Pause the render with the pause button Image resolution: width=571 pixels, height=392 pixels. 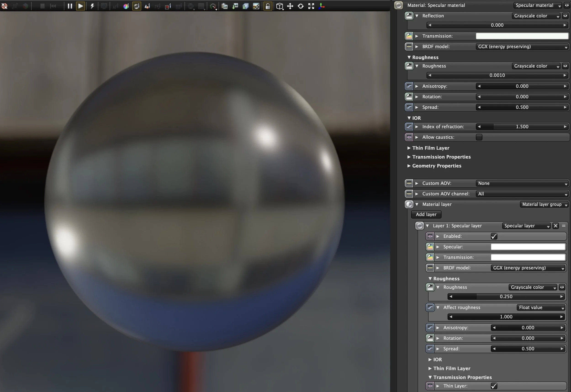70,6
